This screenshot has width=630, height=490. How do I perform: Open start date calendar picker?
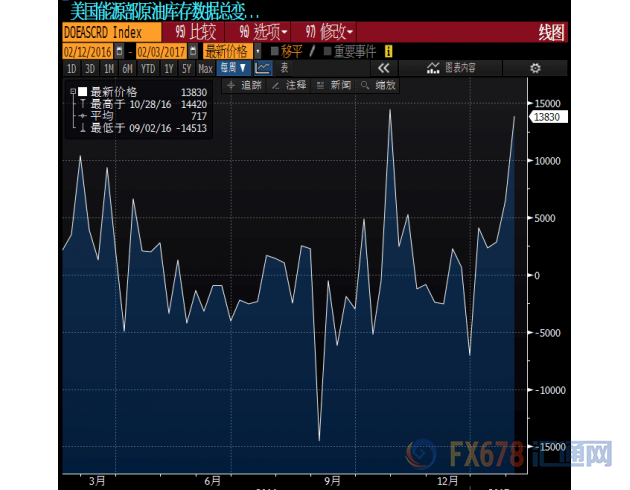pyautogui.click(x=120, y=50)
